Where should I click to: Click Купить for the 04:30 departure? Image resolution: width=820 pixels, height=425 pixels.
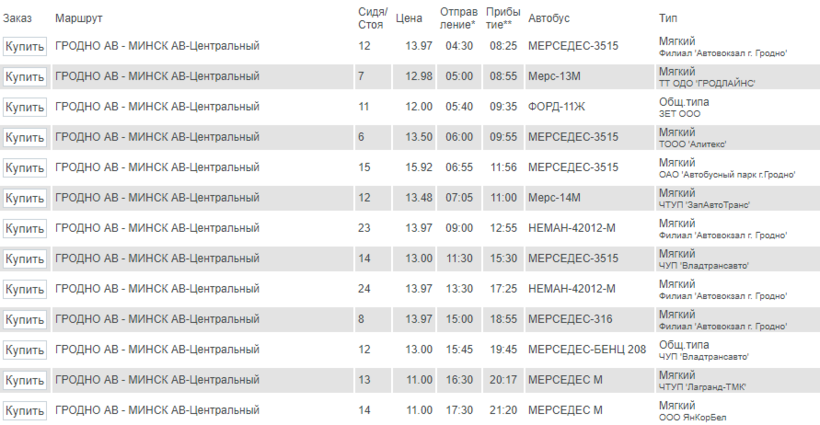[25, 47]
